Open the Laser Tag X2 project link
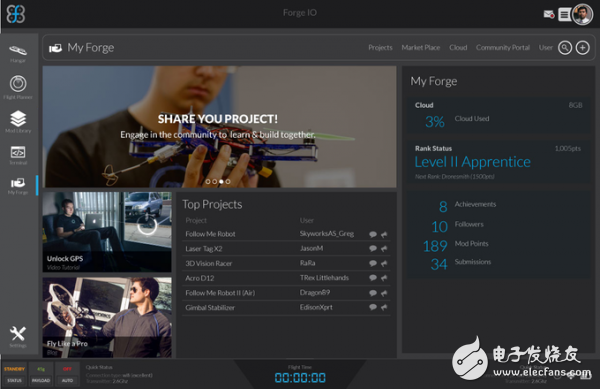 coord(204,249)
